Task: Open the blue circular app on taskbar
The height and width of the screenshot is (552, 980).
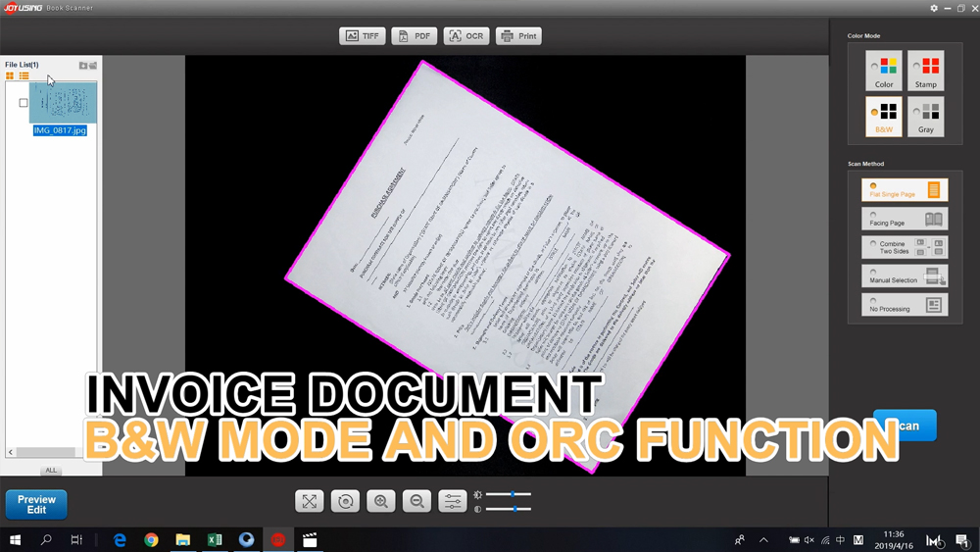Action: [246, 539]
